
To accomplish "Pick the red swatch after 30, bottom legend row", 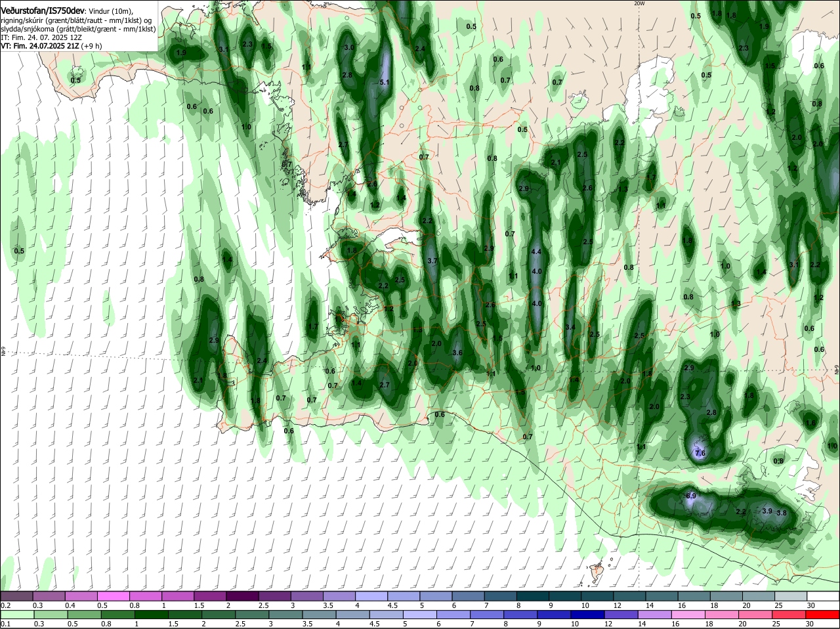I will pyautogui.click(x=824, y=615).
